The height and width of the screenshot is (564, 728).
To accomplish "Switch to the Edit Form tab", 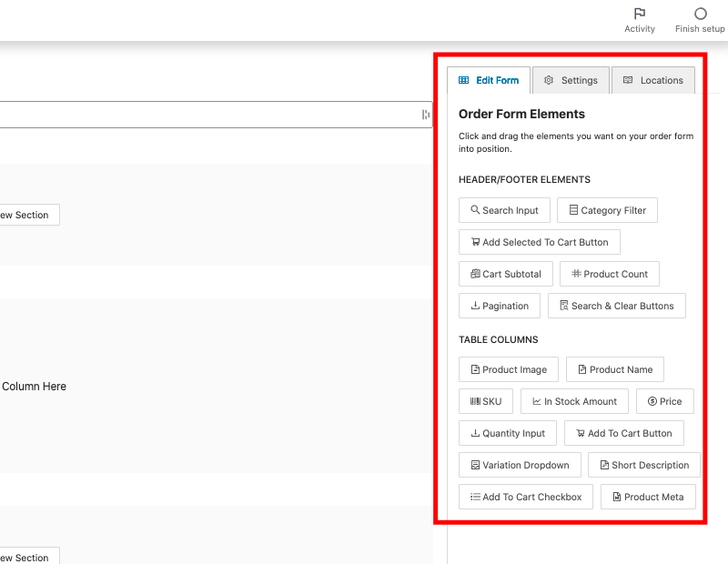I will click(x=489, y=80).
